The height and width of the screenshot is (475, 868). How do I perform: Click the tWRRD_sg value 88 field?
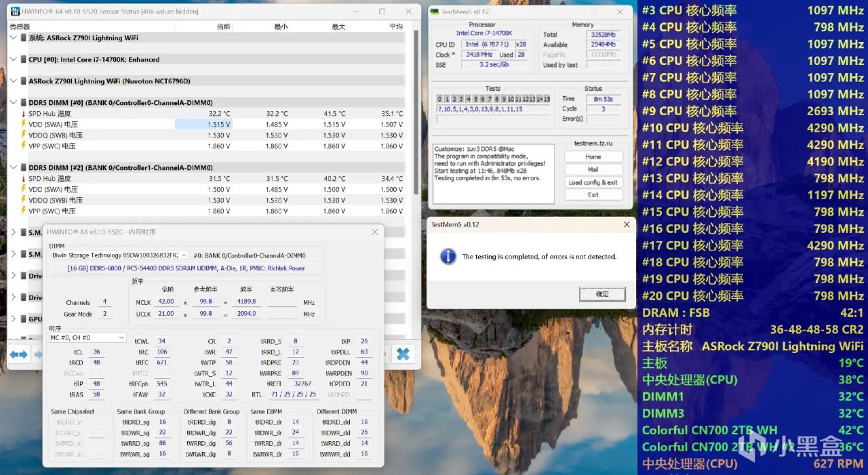point(162,443)
